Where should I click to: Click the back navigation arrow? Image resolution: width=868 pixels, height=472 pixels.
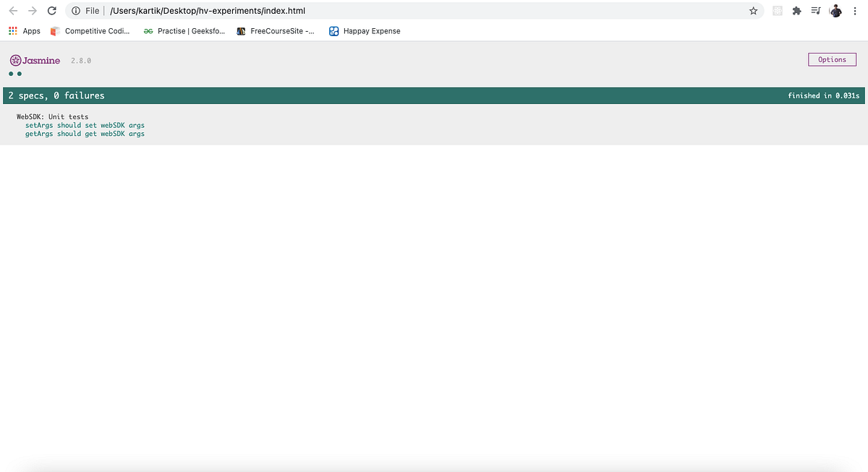coord(12,11)
